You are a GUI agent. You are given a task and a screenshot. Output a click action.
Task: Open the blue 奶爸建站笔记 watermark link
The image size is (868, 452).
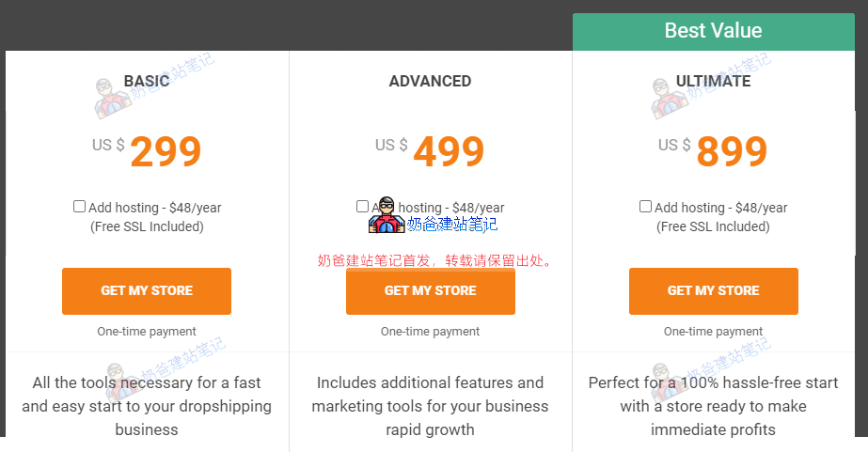tap(452, 225)
